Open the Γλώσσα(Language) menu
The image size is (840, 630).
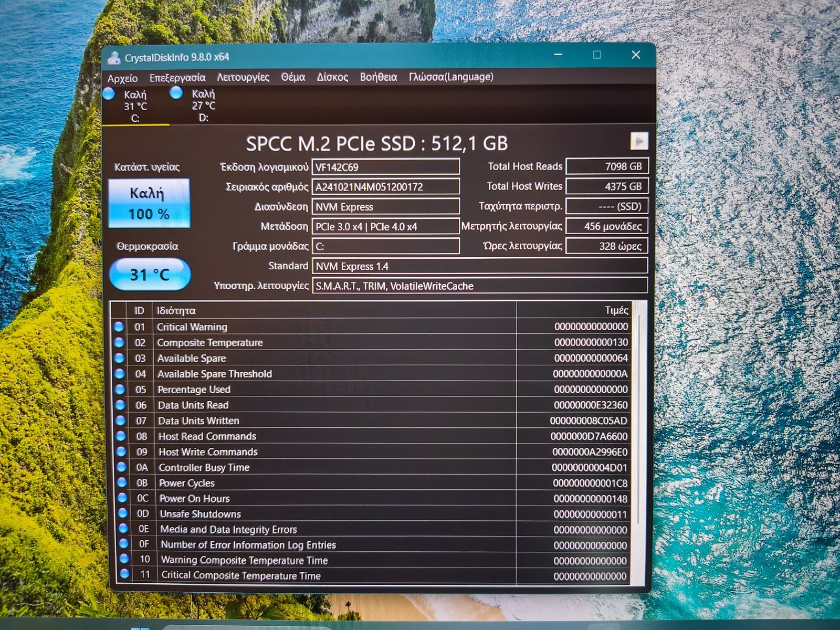tap(451, 77)
